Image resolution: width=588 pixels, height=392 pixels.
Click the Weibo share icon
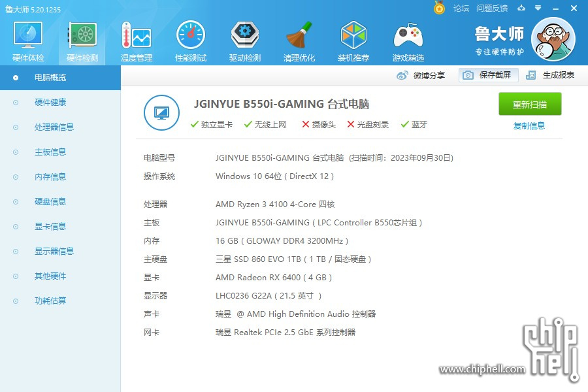coord(402,75)
